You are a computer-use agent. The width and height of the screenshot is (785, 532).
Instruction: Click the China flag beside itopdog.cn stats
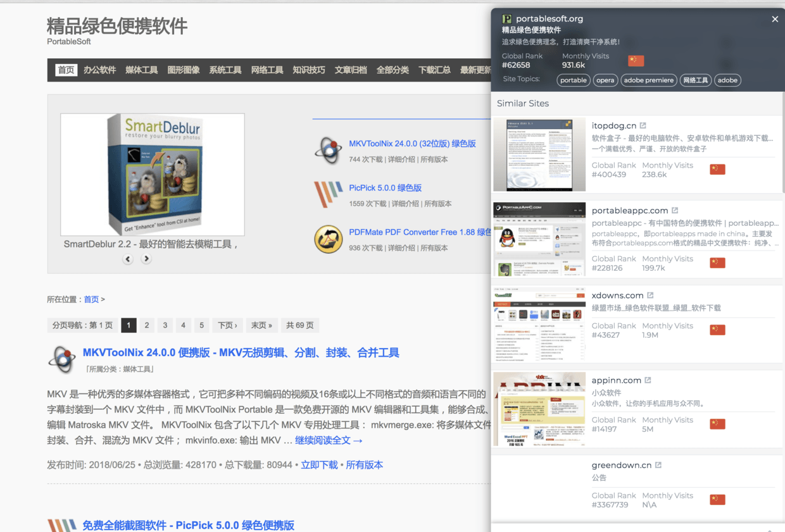pos(717,170)
